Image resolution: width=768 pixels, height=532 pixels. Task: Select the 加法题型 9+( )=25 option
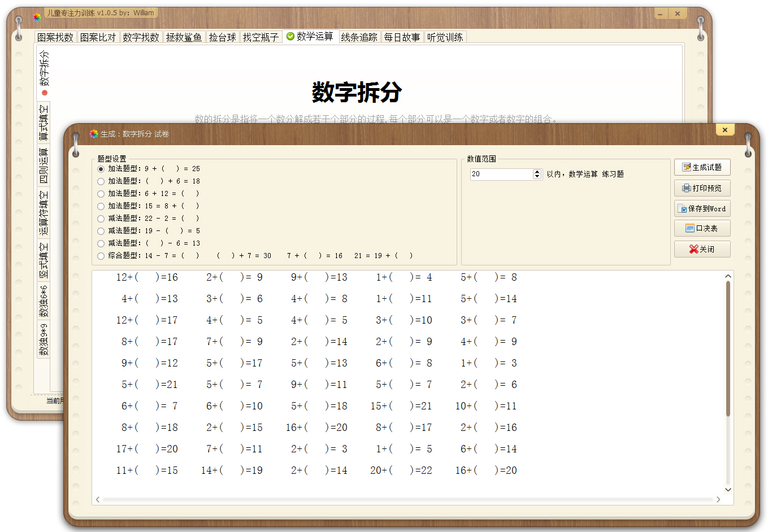pos(101,168)
